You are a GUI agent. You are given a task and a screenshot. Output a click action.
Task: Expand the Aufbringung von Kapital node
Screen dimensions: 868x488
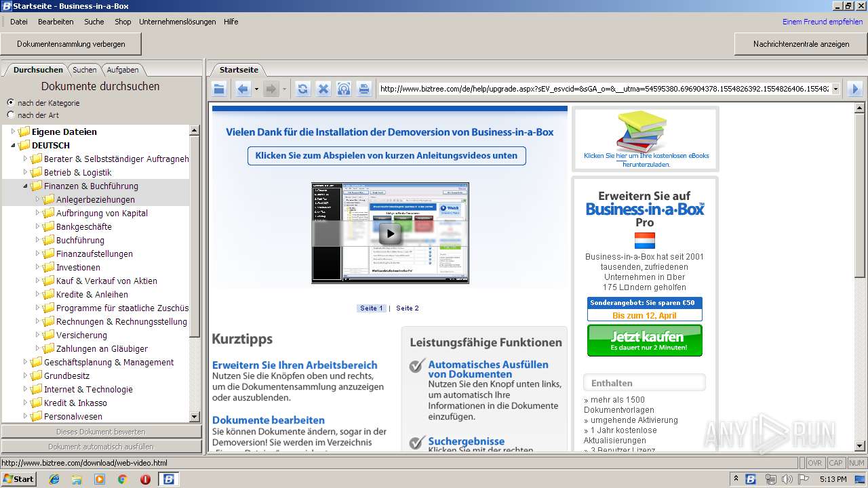pyautogui.click(x=38, y=213)
